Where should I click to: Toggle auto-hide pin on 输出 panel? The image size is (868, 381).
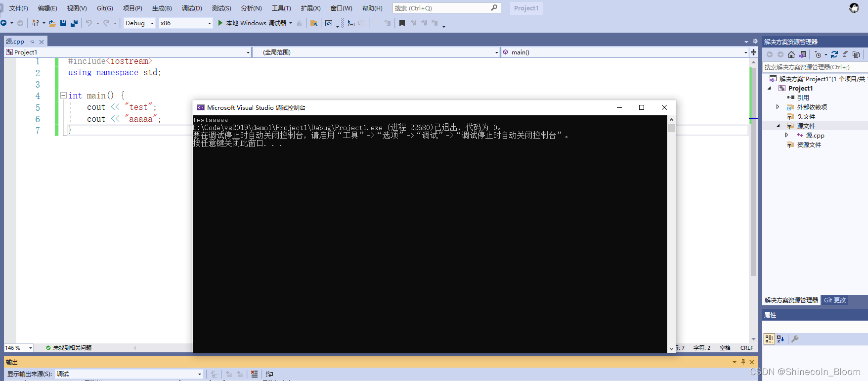(x=743, y=362)
